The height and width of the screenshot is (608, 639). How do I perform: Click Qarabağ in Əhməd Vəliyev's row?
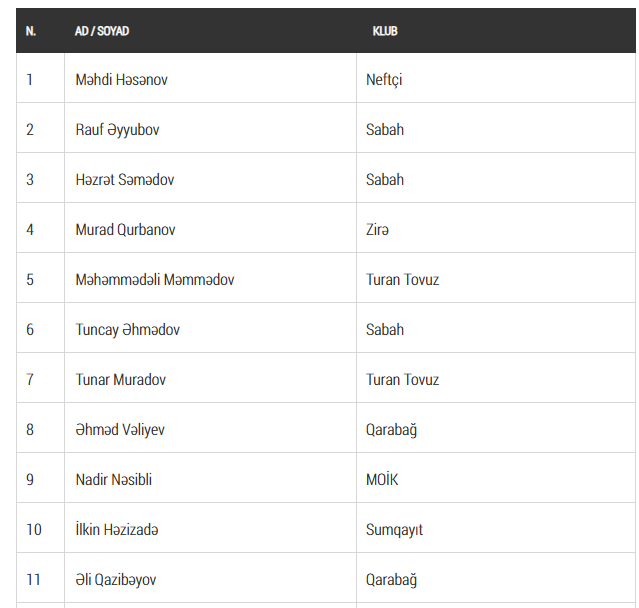pos(392,429)
